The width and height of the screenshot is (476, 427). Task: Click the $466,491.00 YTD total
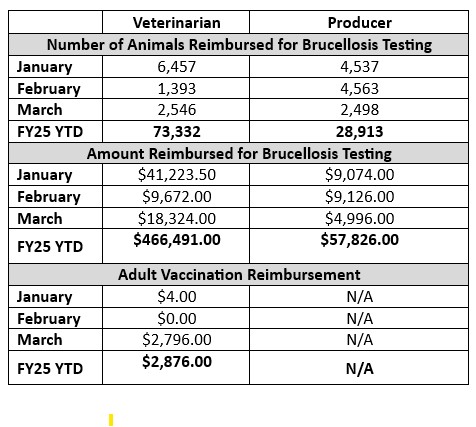click(177, 240)
